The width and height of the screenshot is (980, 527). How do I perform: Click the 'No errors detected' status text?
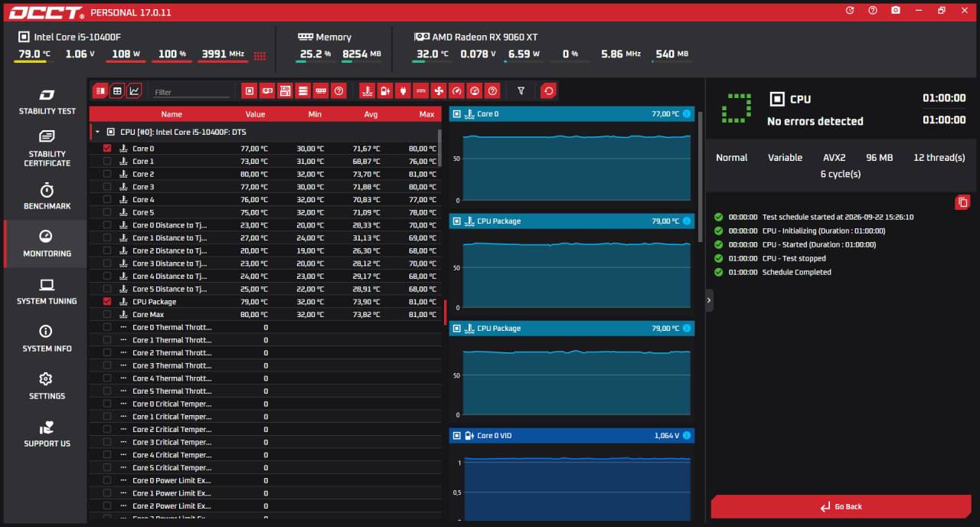click(815, 121)
